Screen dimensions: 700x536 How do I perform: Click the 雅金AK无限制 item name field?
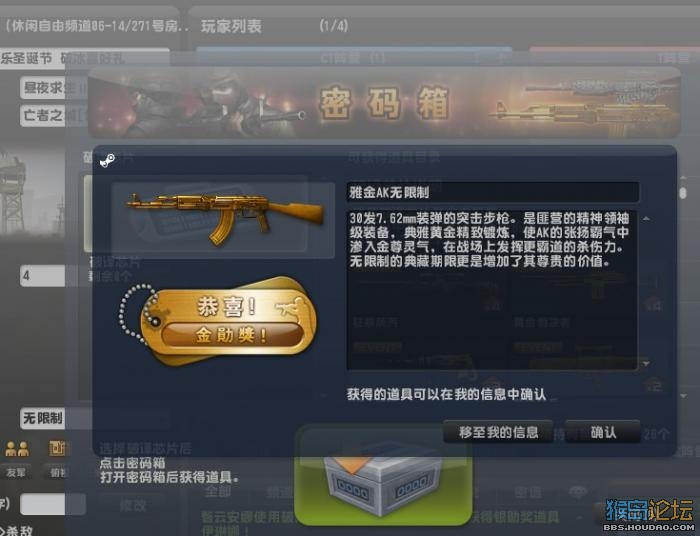coord(493,192)
